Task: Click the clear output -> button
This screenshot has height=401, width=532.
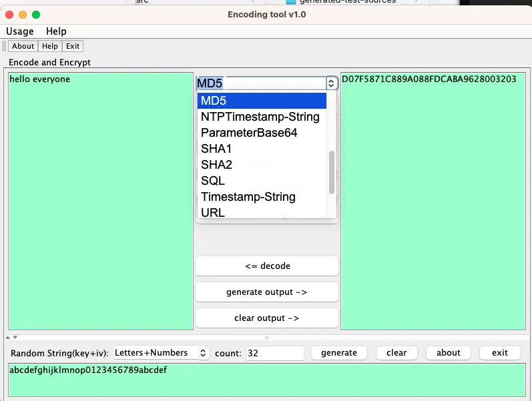Action: [x=267, y=318]
